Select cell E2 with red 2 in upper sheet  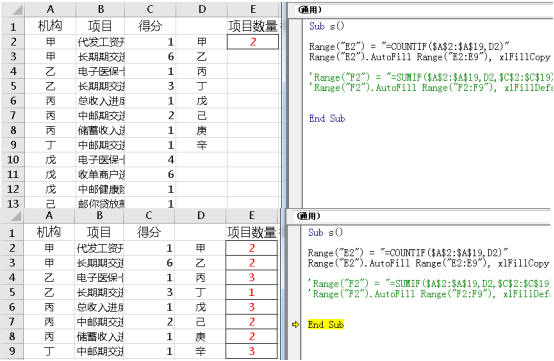point(253,42)
